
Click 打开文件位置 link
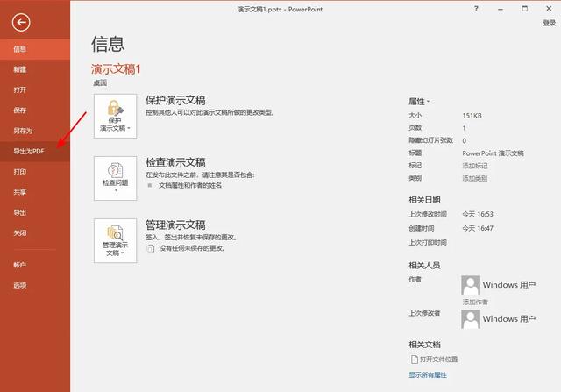439,359
